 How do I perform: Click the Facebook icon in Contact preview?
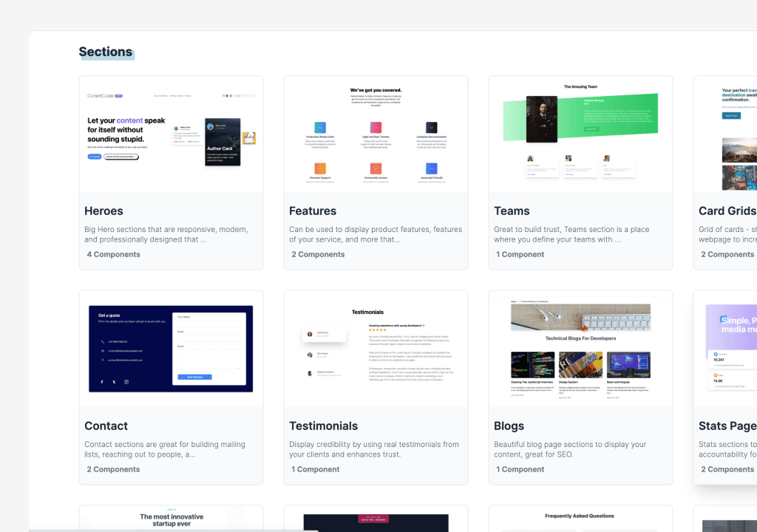102,382
